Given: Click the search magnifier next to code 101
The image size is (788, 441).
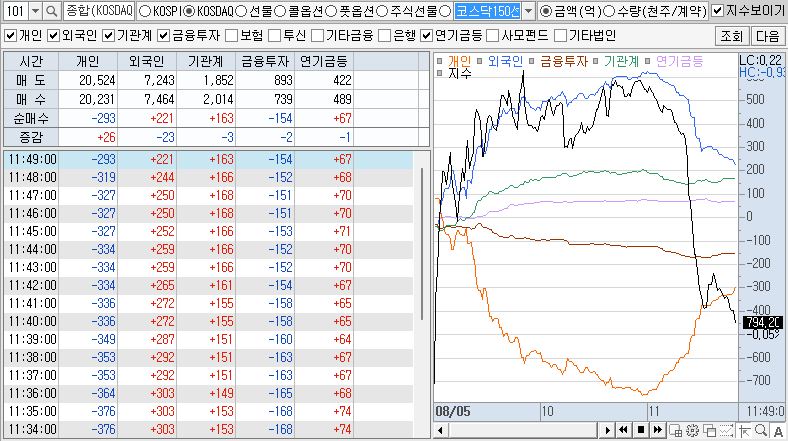Looking at the screenshot, I should click(x=51, y=11).
